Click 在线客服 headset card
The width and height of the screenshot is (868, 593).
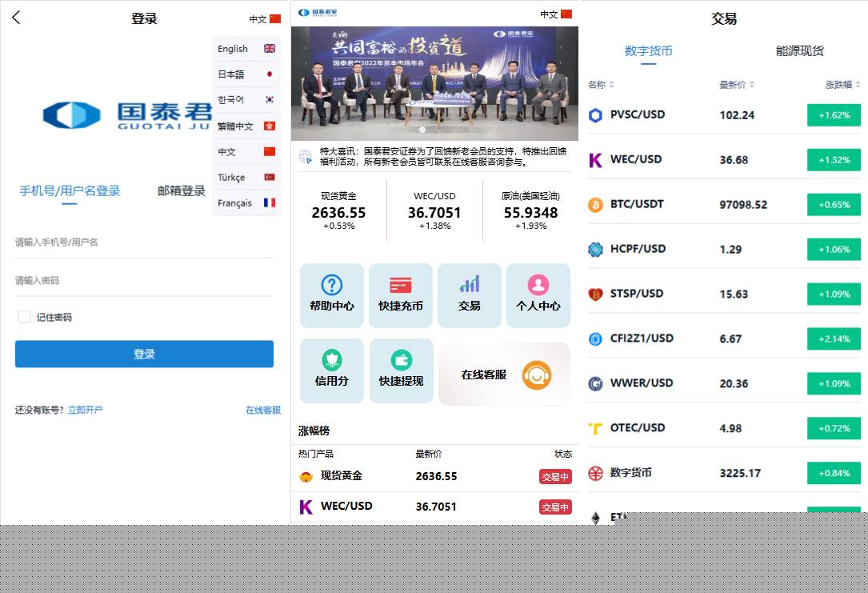click(504, 375)
